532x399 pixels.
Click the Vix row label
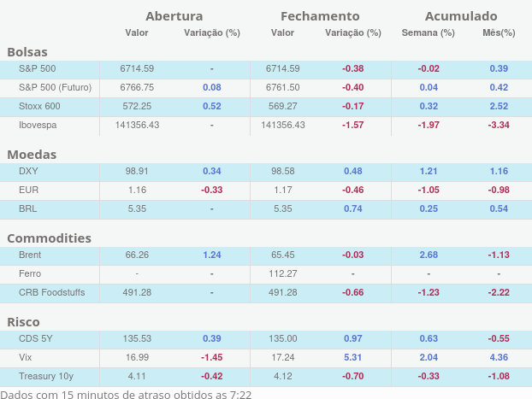point(26,357)
